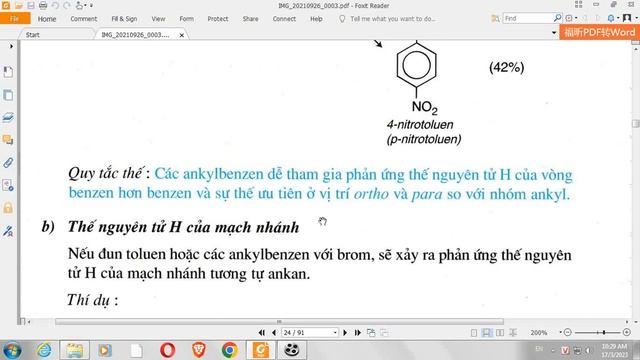
Task: Open the Fill & Sign tab
Action: click(x=124, y=19)
